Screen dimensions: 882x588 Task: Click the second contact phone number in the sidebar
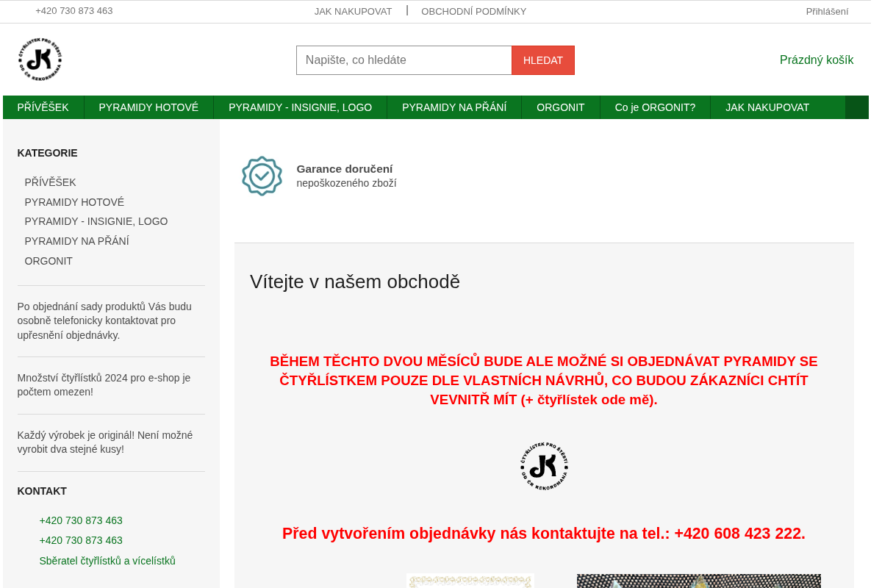81,540
